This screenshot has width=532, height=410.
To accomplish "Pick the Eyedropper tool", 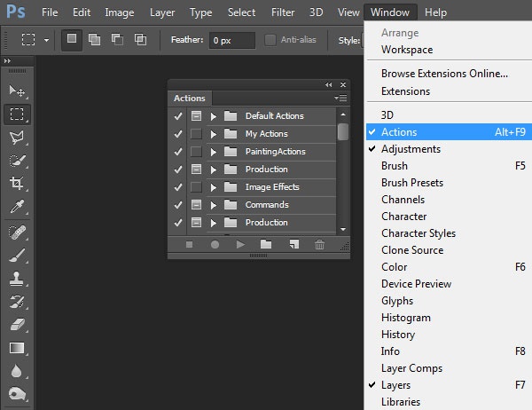I will (x=17, y=206).
